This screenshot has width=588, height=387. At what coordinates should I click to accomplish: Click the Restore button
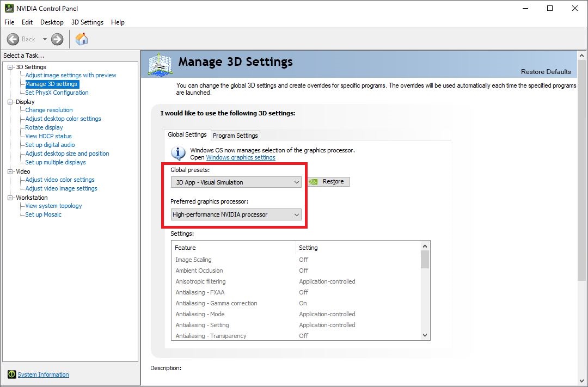point(329,182)
